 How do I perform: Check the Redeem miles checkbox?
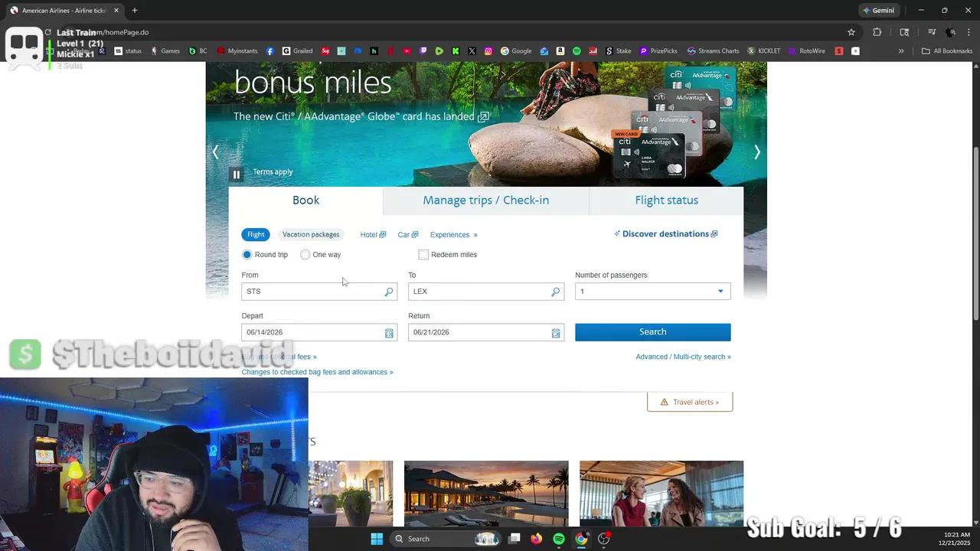[x=423, y=254]
